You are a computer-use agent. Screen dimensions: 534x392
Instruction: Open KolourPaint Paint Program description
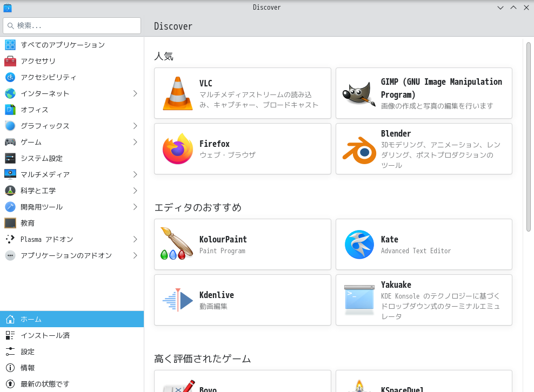click(x=222, y=251)
